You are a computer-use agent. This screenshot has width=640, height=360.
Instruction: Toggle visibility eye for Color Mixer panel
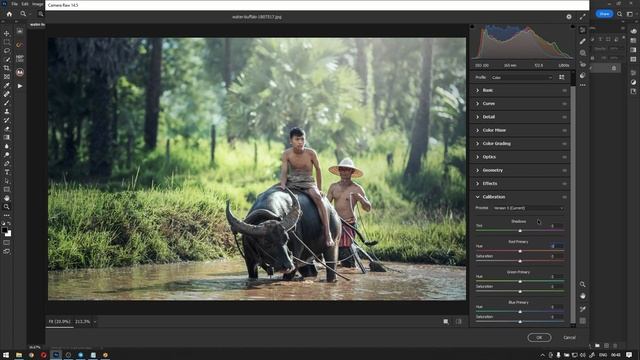pos(564,130)
